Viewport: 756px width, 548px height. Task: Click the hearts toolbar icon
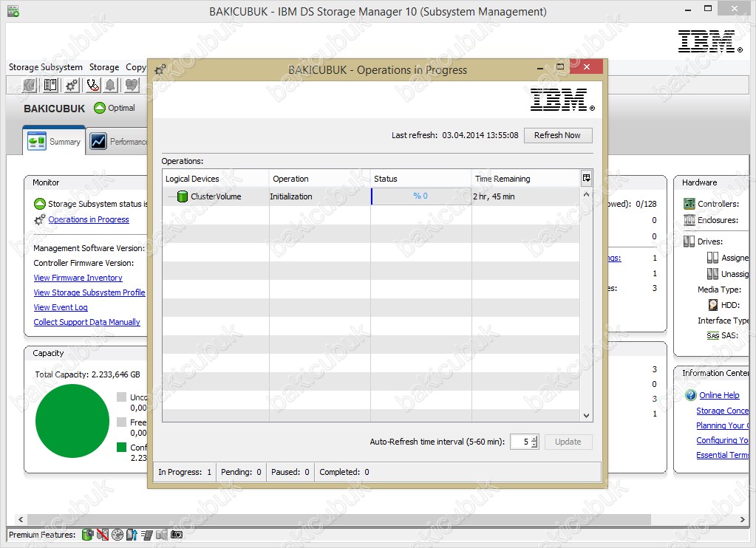point(131,86)
